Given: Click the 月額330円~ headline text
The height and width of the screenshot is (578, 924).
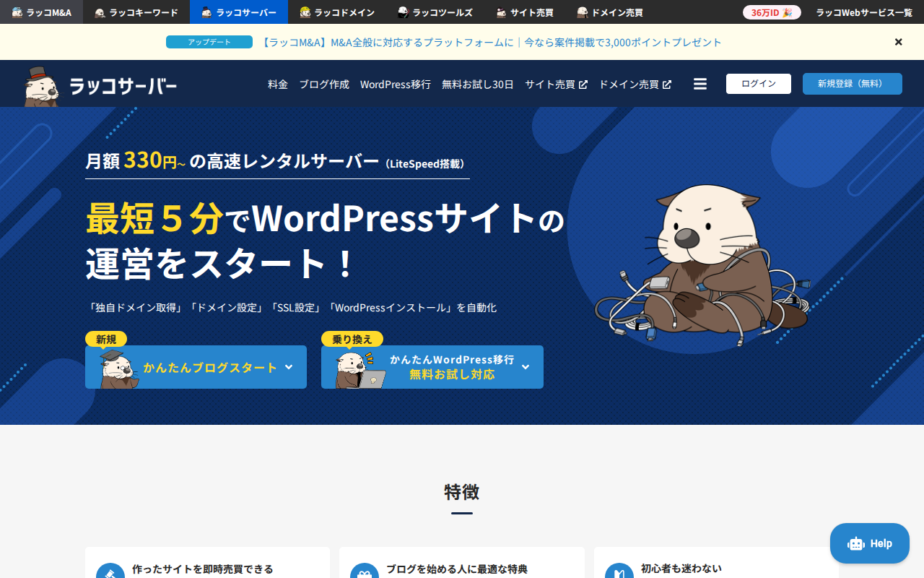Looking at the screenshot, I should pos(136,160).
